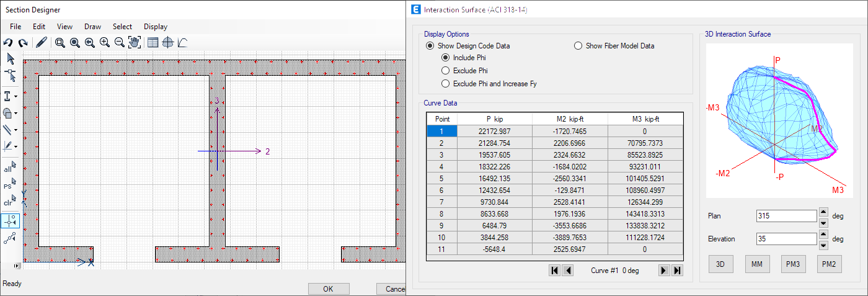The width and height of the screenshot is (868, 296).
Task: Increase the Plan angle with up arrow
Action: pyautogui.click(x=823, y=212)
